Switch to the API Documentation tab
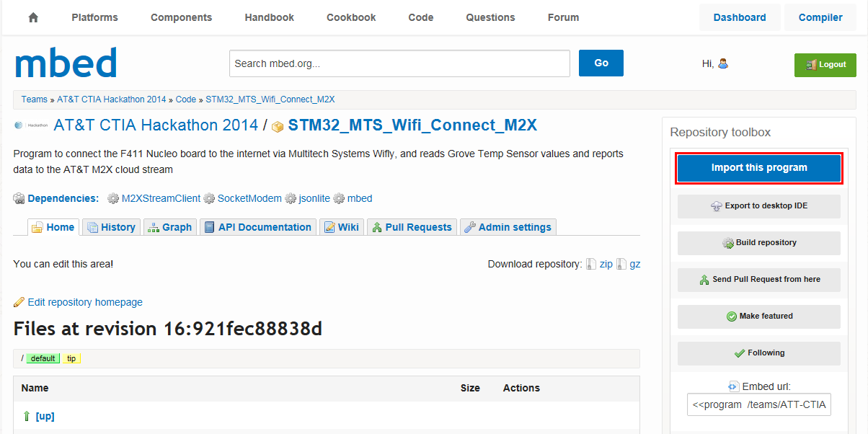 tap(257, 227)
